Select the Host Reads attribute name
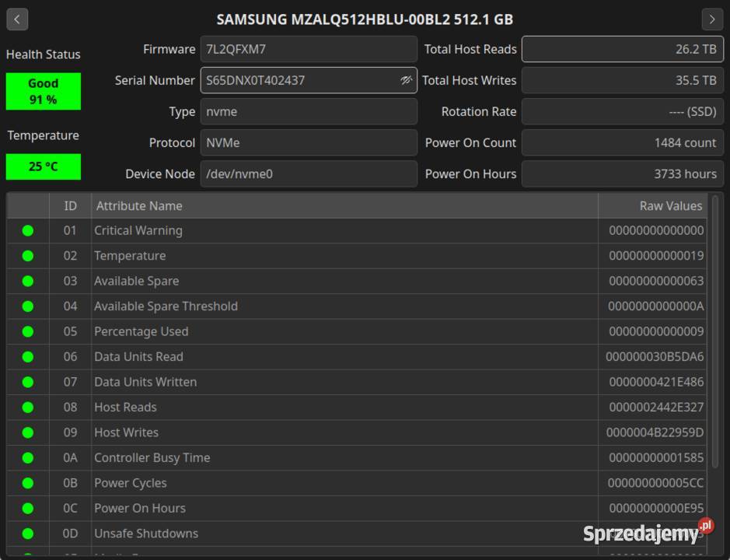Screen dimensions: 730x560 (x=125, y=408)
